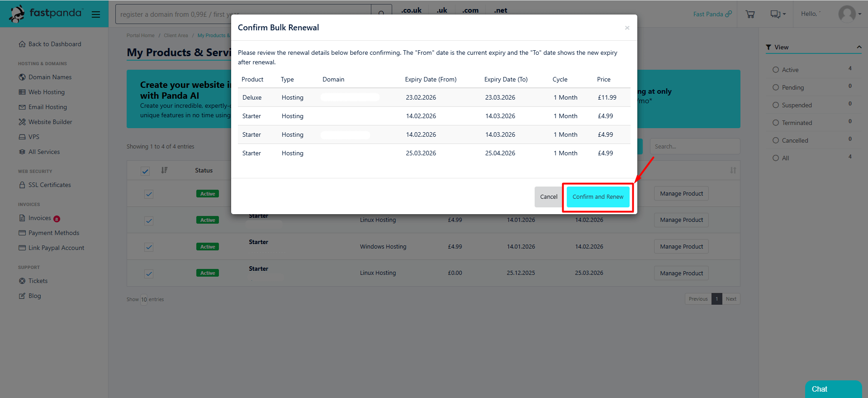Click the Fast Panda link icon

tap(728, 14)
